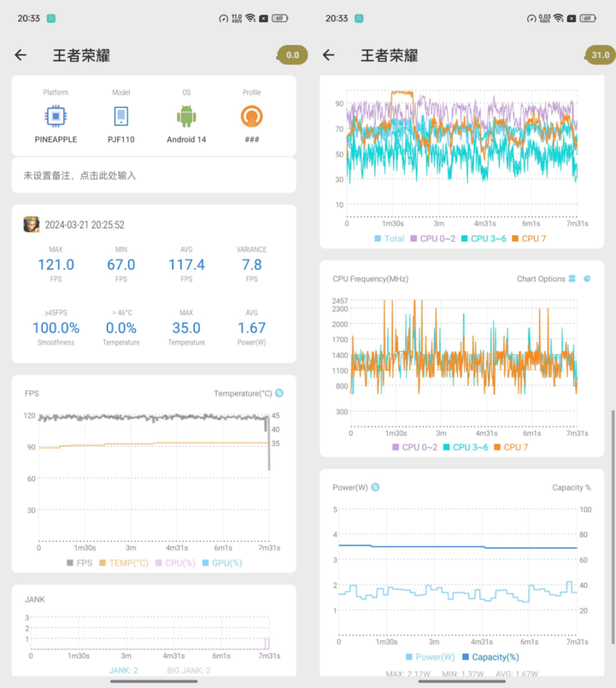Screen dimensions: 616x688
Task: Select the Pineapple platform chip icon
Action: pos(56,115)
